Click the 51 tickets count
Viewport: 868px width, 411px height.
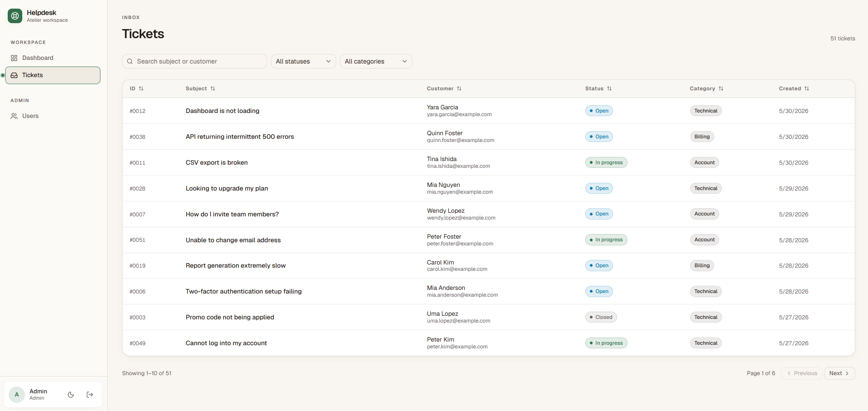click(x=843, y=39)
